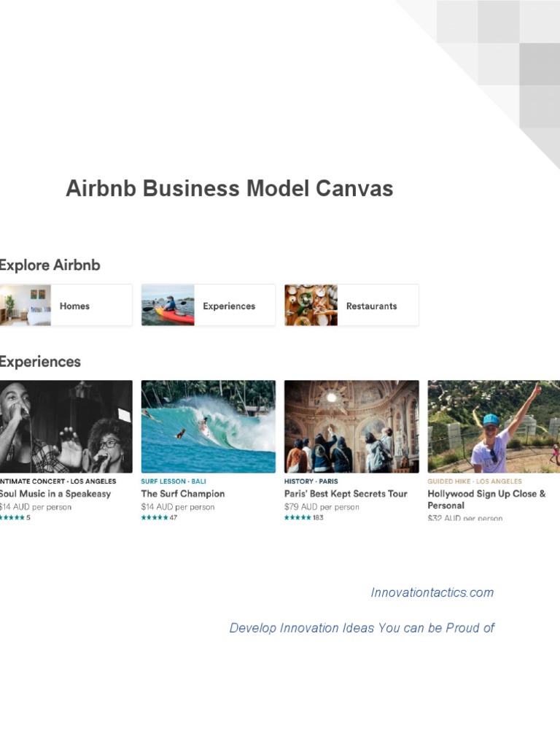Click Paris' Best Kept Secrets Tour title
Screen dimensions: 560x747
point(346,494)
